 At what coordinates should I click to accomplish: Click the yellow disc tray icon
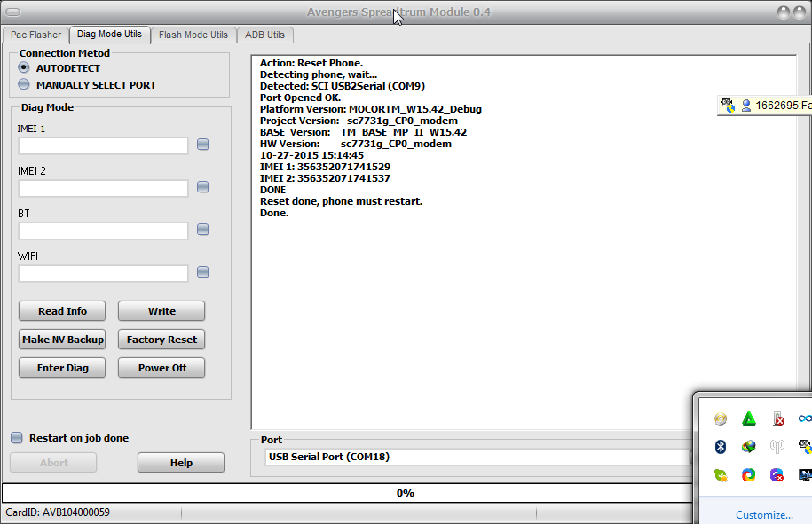coord(721,418)
